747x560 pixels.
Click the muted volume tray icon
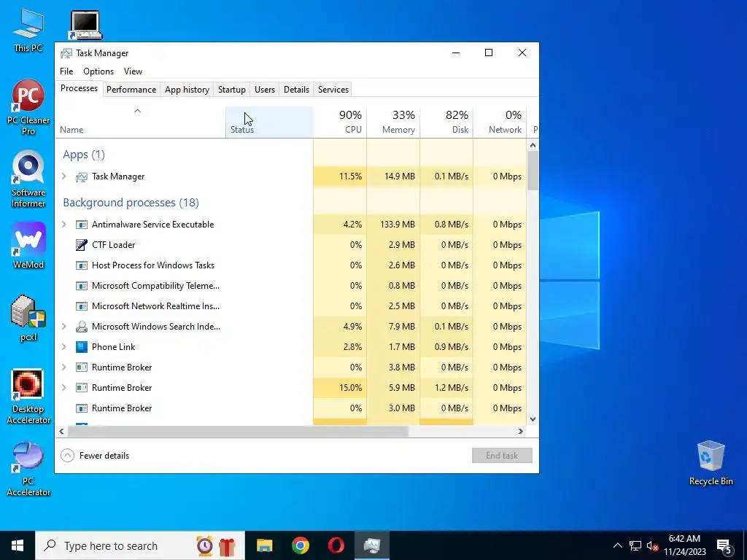point(652,545)
